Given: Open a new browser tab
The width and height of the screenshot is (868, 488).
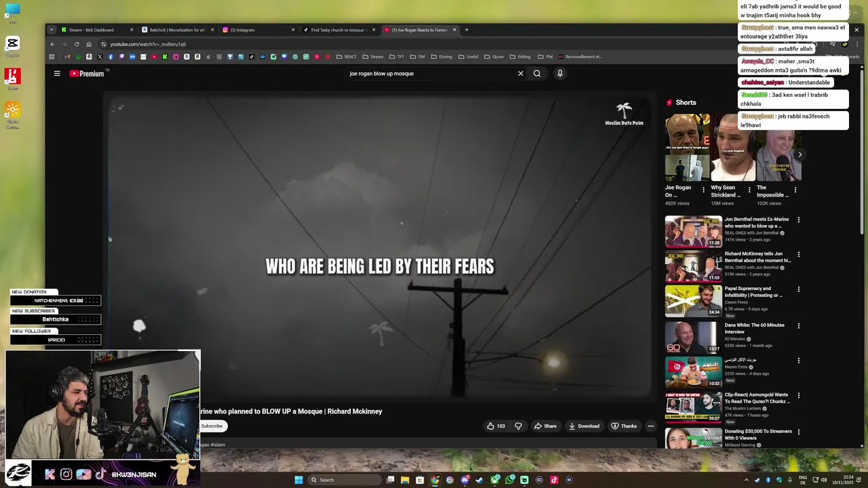Looking at the screenshot, I should (x=467, y=30).
